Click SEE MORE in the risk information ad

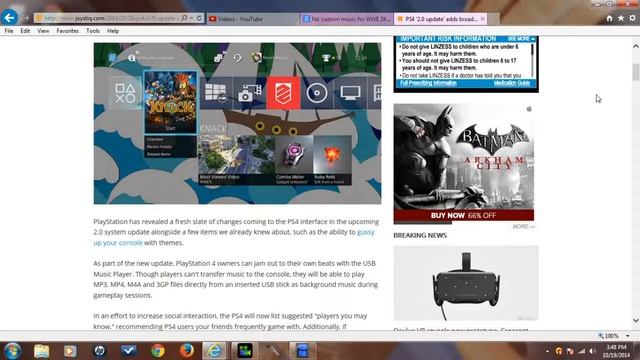point(520,39)
